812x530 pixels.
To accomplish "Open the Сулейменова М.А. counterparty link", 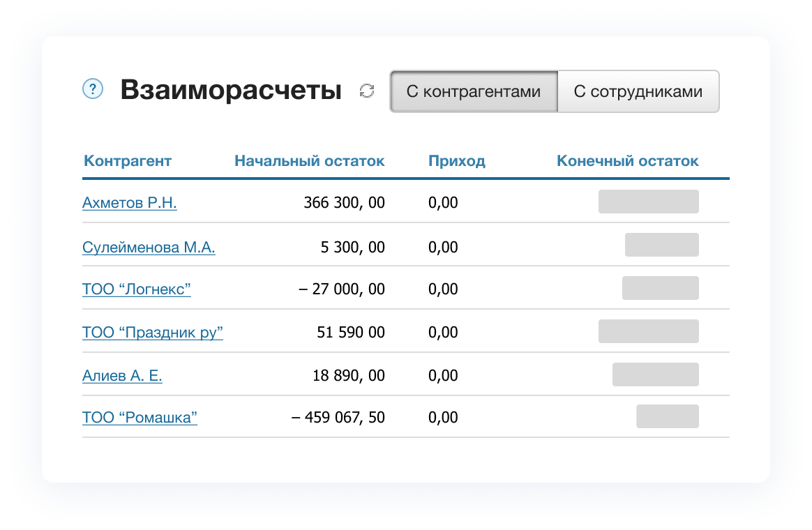I will [x=149, y=247].
